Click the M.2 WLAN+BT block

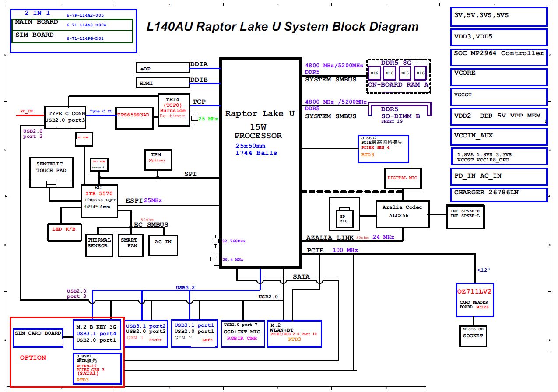click(x=295, y=334)
